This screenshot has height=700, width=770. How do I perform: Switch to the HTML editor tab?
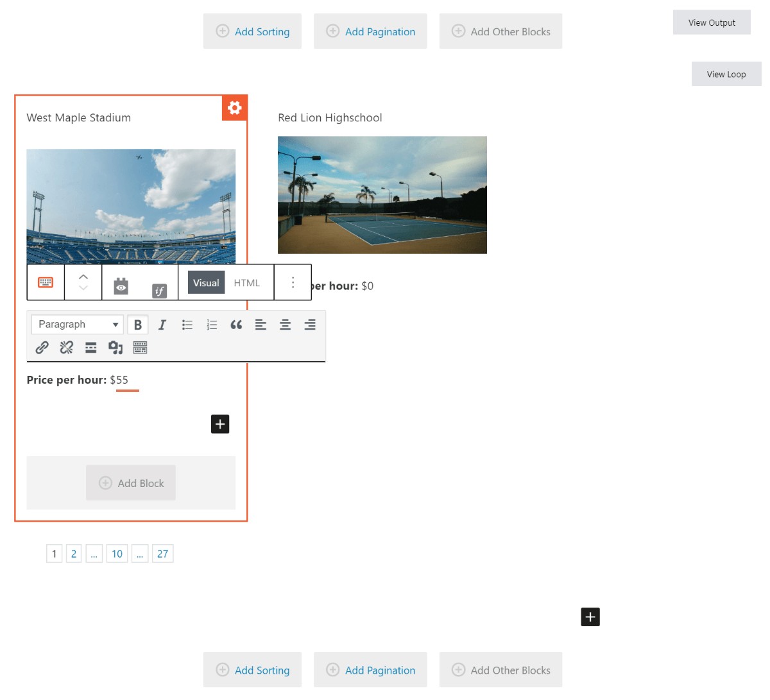coord(247,283)
